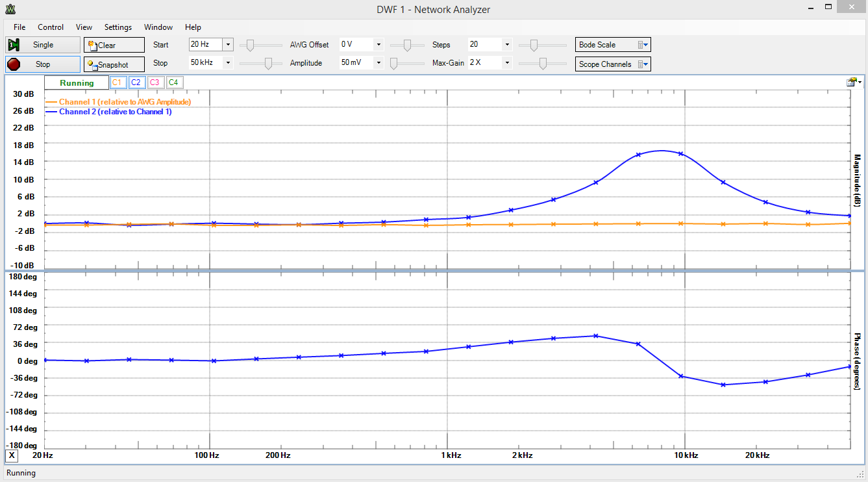Toggle channel C3 visibility

(x=155, y=82)
